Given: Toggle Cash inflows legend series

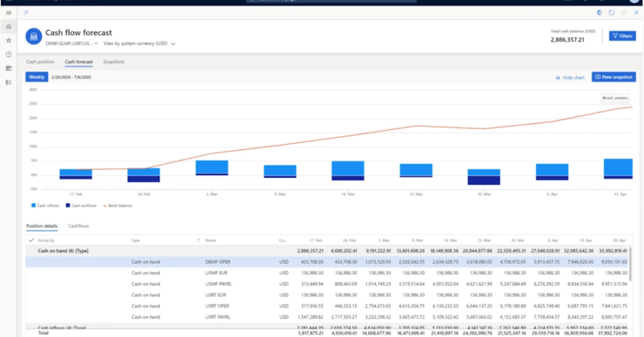Looking at the screenshot, I should (x=45, y=206).
